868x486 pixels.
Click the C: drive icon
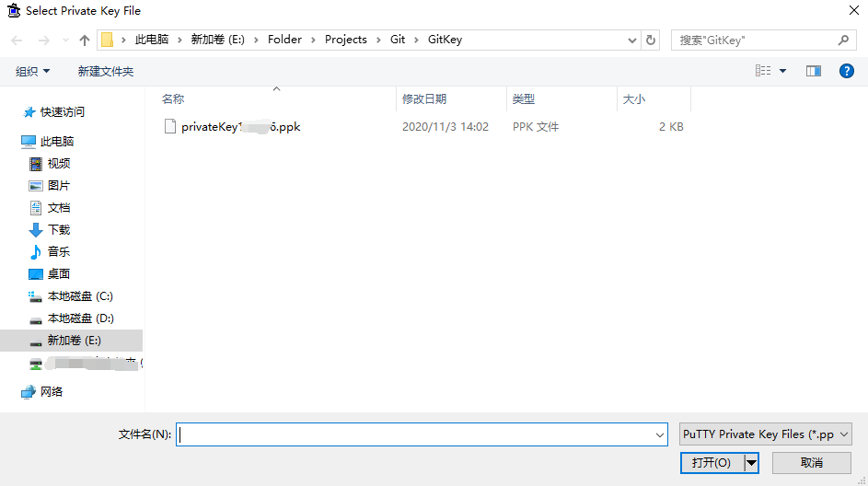point(35,296)
